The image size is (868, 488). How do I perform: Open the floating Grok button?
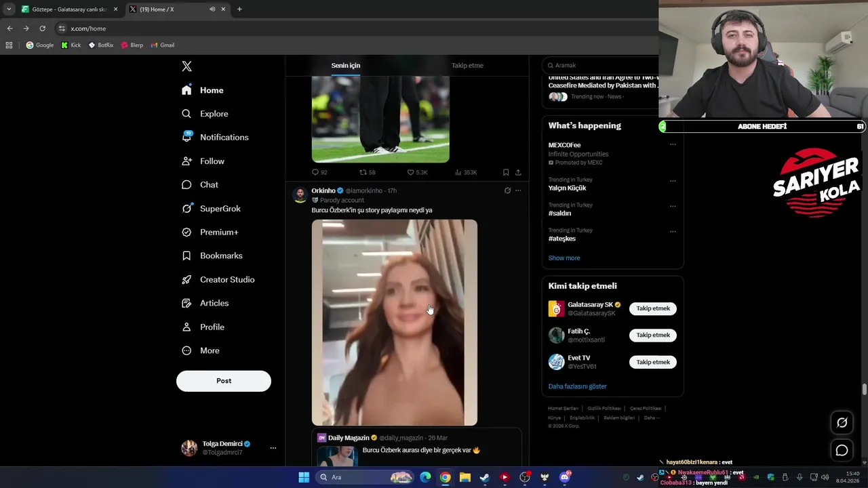coord(842,422)
